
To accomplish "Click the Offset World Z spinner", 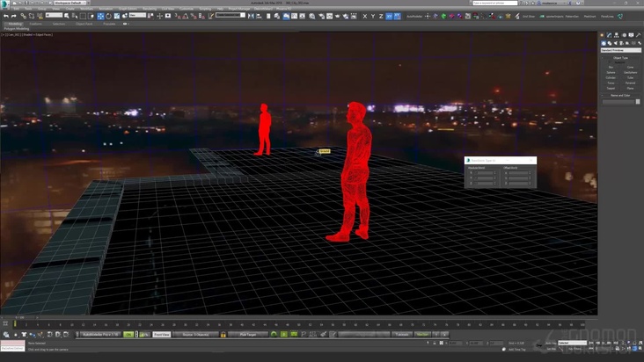I will click(530, 184).
